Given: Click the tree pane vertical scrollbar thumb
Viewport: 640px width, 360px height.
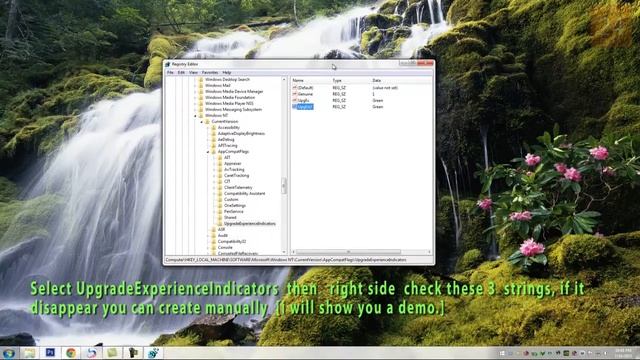Looking at the screenshot, I should pyautogui.click(x=284, y=186).
